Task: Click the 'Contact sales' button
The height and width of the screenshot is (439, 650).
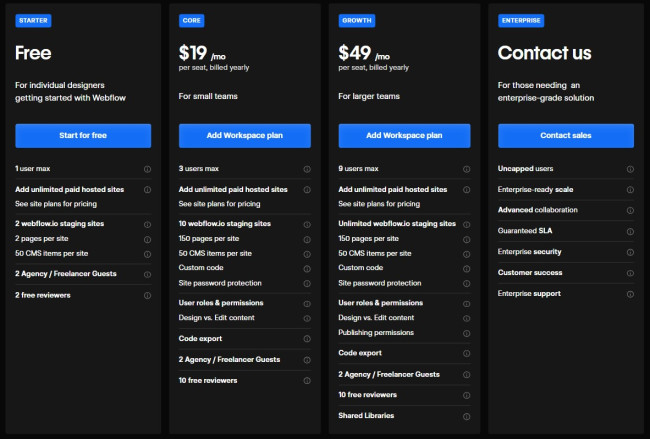Action: click(x=566, y=135)
